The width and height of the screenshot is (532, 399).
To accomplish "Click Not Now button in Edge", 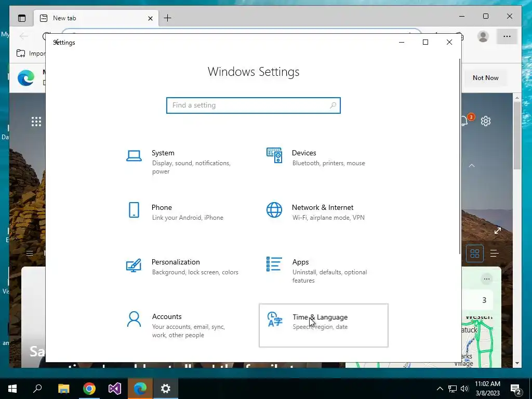I will 486,78.
